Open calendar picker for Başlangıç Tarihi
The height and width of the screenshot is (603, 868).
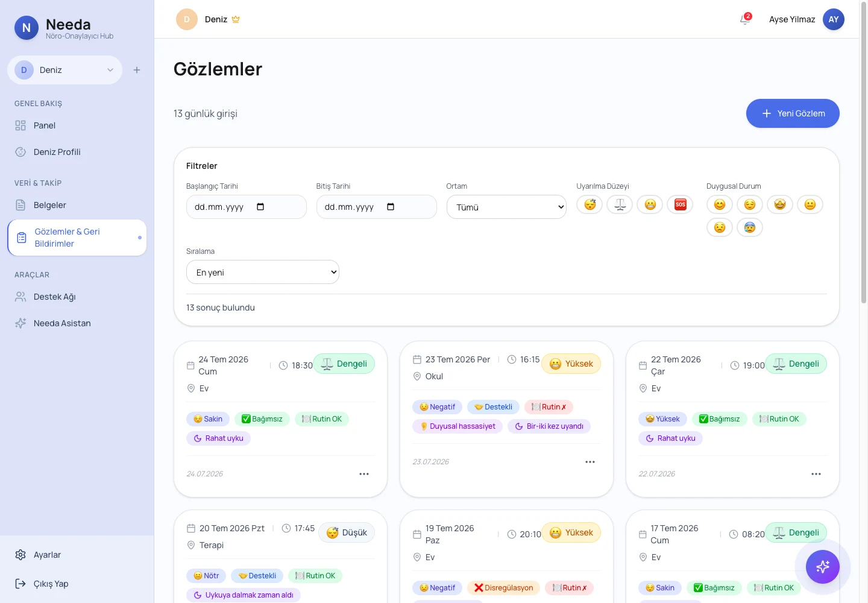click(x=260, y=207)
